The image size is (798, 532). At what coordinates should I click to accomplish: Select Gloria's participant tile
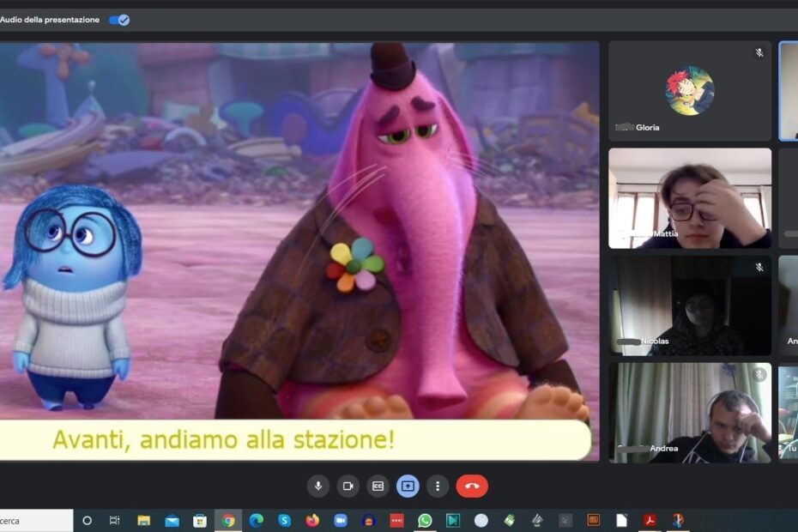coord(689,91)
